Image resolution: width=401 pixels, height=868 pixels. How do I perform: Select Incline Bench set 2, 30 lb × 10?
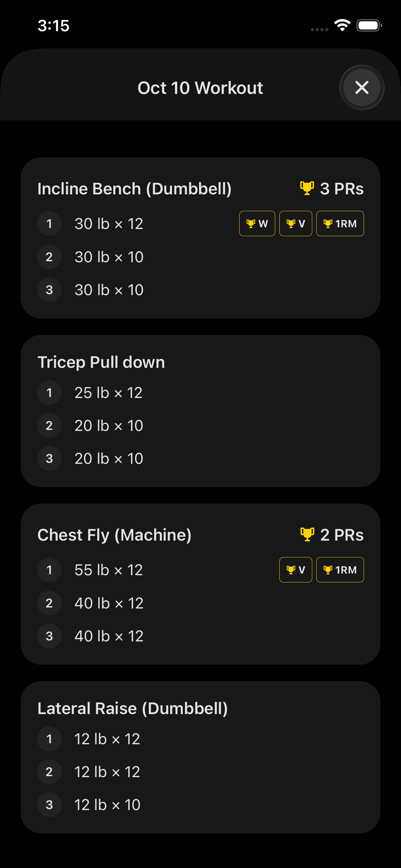coord(109,257)
